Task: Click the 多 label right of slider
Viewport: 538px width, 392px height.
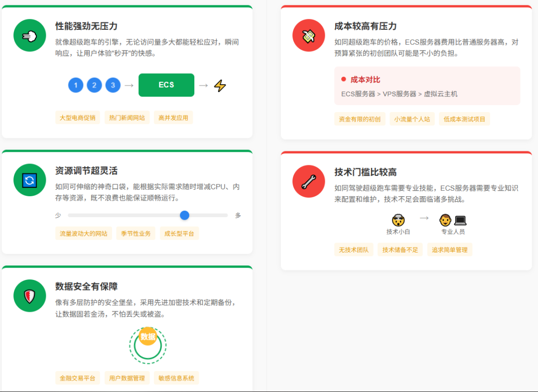Action: 238,215
